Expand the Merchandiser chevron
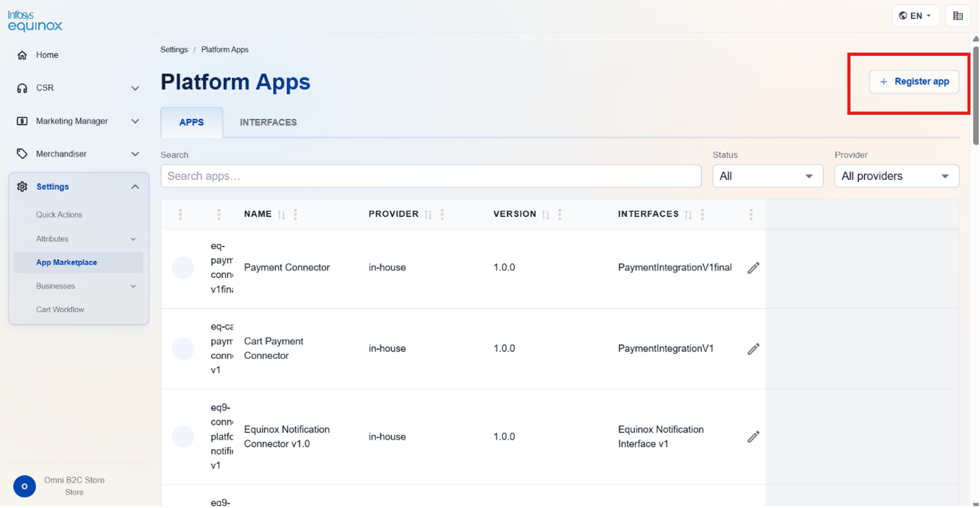Screen dimensions: 980x508 135,154
